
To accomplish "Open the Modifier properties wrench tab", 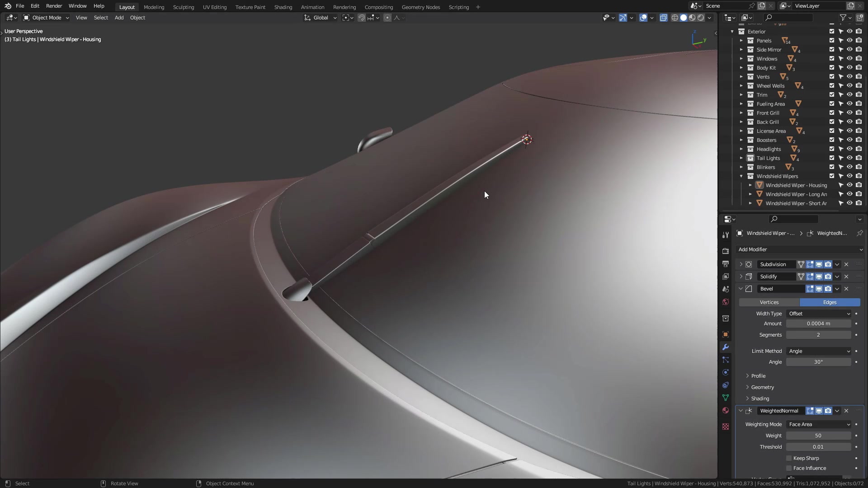I will 726,347.
